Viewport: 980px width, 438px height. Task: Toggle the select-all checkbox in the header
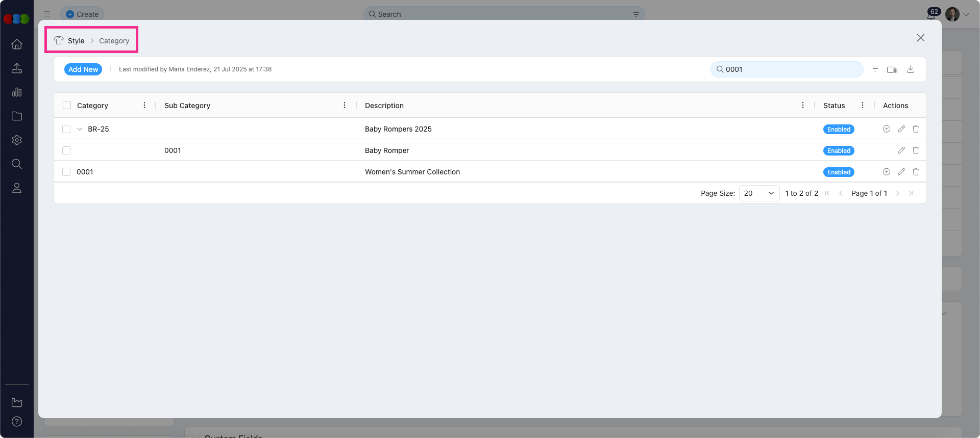67,105
